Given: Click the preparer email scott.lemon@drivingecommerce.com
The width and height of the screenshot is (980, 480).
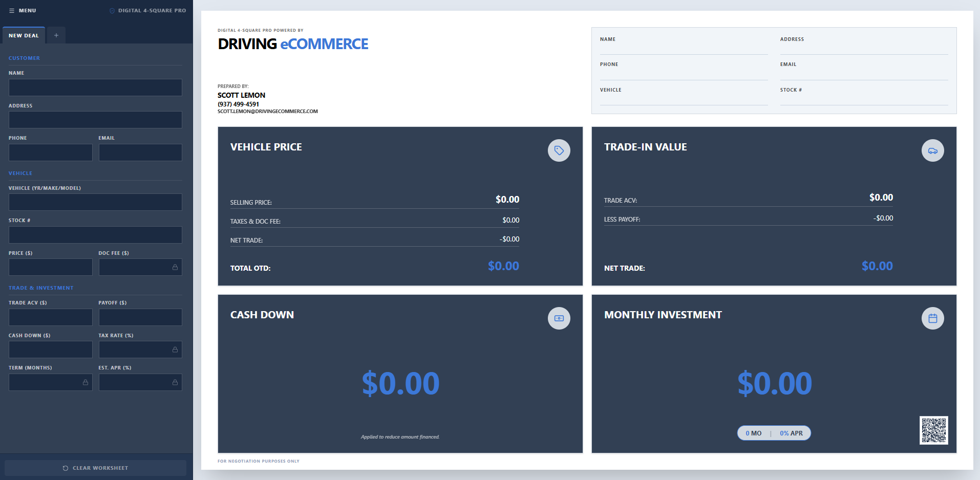Looking at the screenshot, I should point(268,111).
